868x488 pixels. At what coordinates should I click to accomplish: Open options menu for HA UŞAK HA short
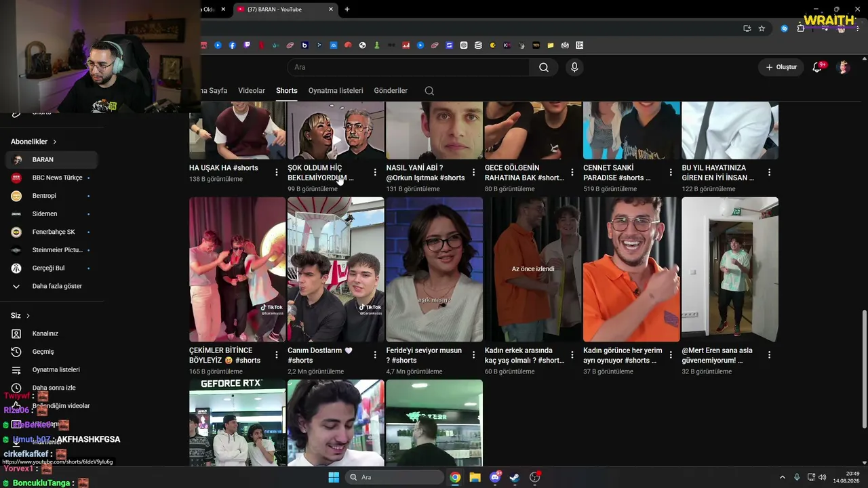pos(276,172)
